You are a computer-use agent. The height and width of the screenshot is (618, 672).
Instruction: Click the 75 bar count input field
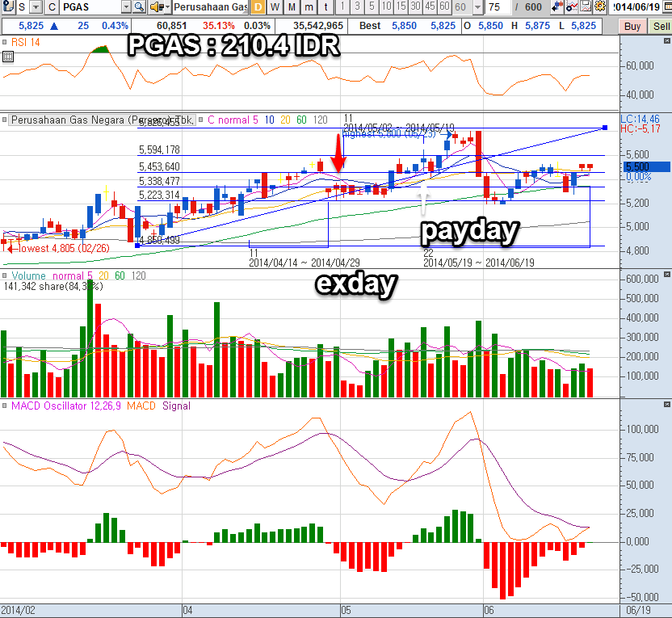(x=498, y=6)
